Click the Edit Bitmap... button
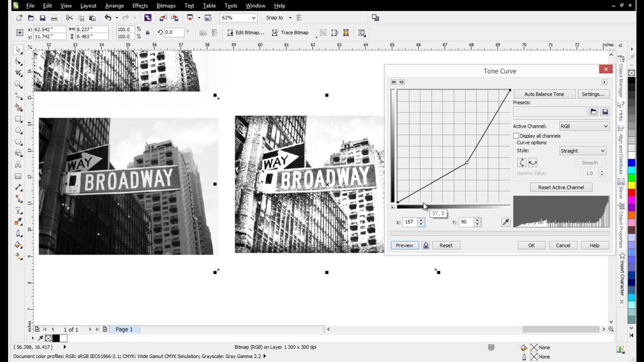Image resolution: width=644 pixels, height=362 pixels. [x=245, y=33]
